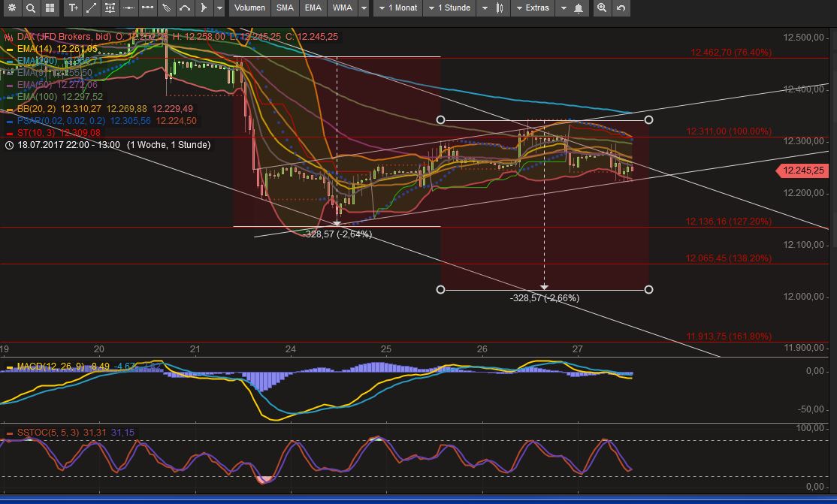This screenshot has height=504, width=837.
Task: Select the text annotation T+ tool
Action: pyautogui.click(x=73, y=8)
